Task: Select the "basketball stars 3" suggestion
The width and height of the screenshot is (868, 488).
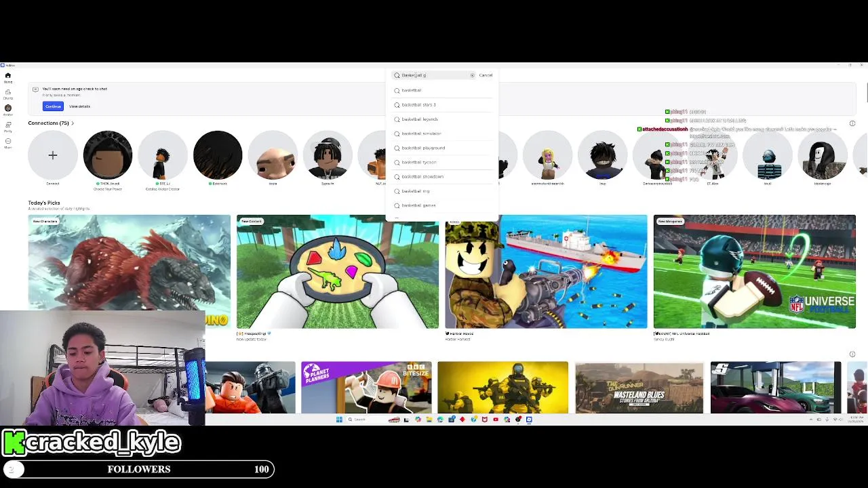Action: (442, 104)
